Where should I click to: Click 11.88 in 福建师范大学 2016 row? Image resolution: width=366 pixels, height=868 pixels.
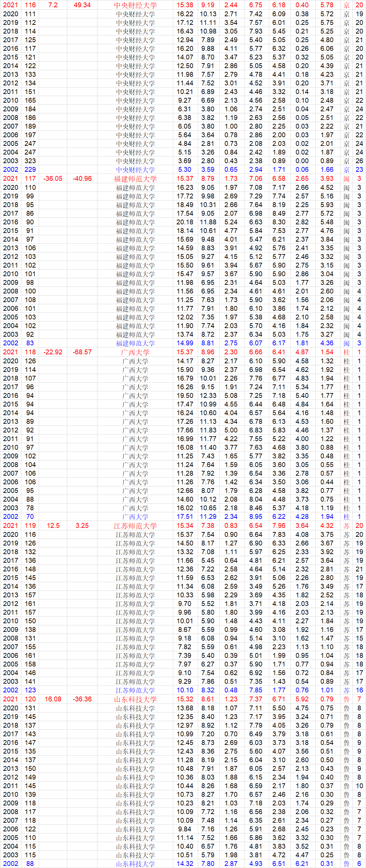click(208, 222)
